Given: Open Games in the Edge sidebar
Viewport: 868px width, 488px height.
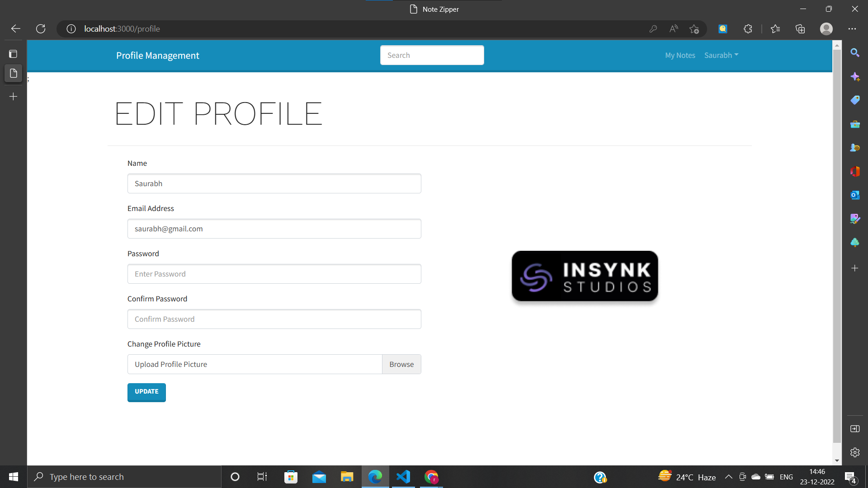Looking at the screenshot, I should point(855,147).
